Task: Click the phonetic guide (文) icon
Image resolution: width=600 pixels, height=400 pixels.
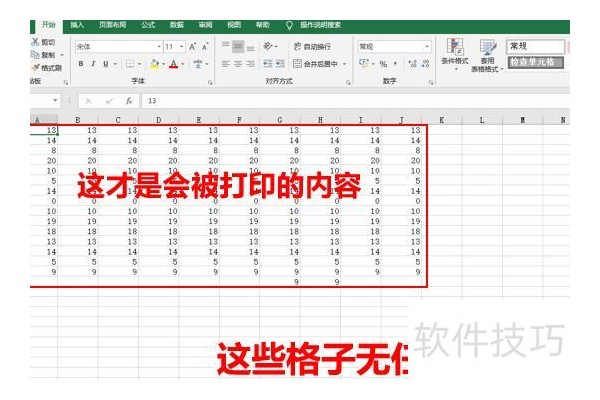Action: (x=198, y=64)
